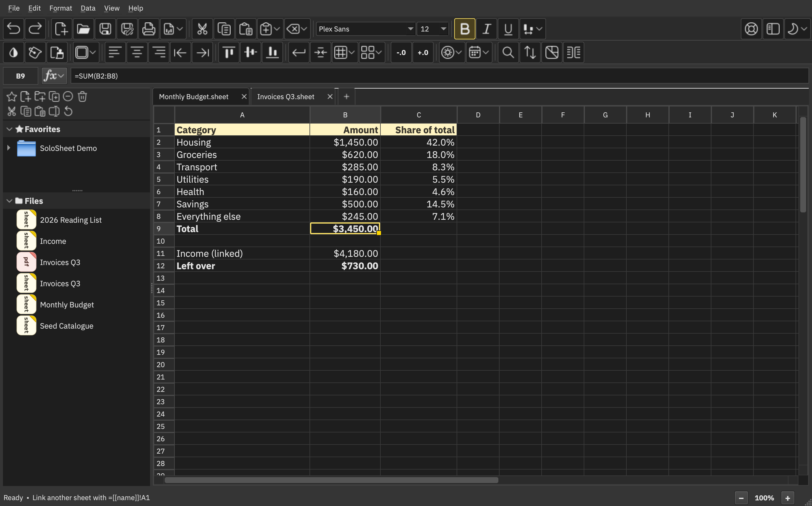Align cell content to top
Viewport: 812px width, 506px height.
coord(229,53)
